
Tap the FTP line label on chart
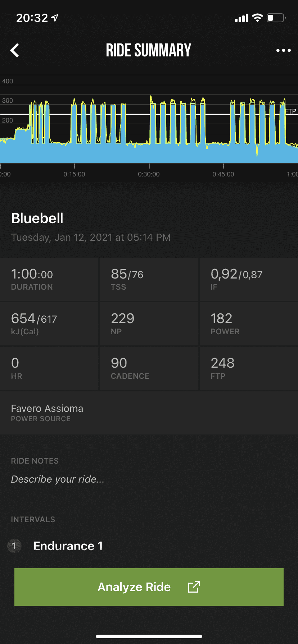(291, 111)
